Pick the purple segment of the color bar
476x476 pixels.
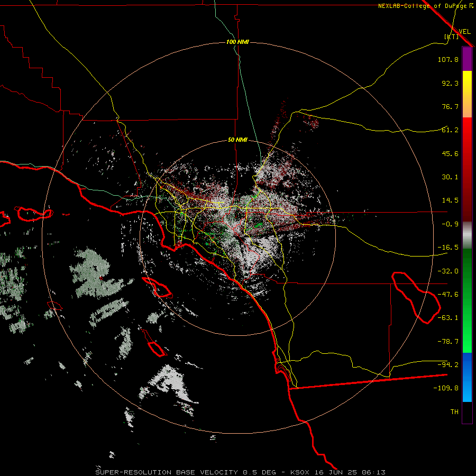pos(467,59)
